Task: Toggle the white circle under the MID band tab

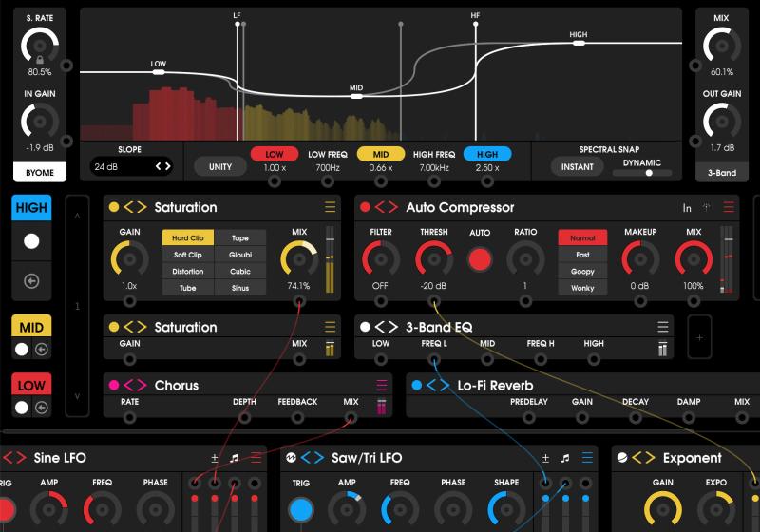Action: pos(21,350)
